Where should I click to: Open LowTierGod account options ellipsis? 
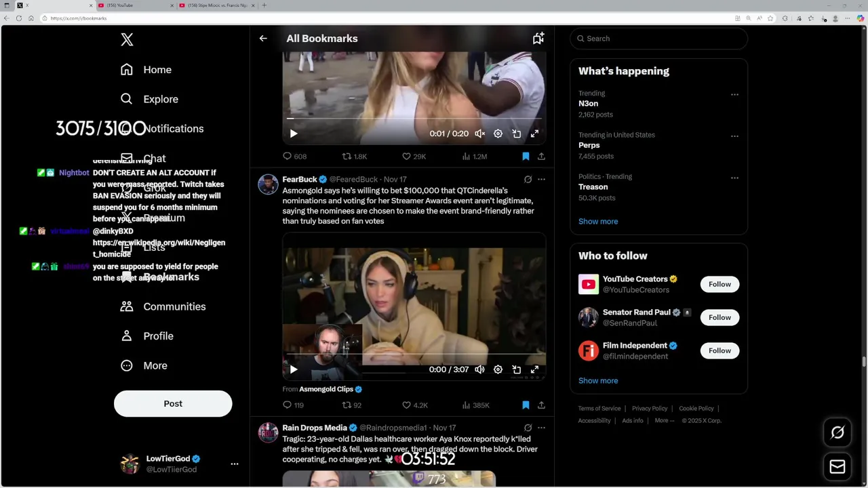click(x=235, y=464)
